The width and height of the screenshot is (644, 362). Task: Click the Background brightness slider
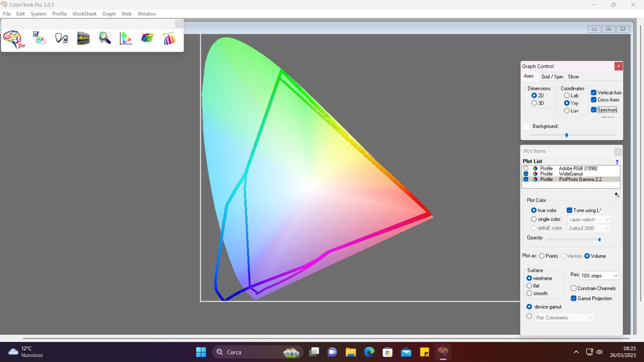tap(567, 135)
